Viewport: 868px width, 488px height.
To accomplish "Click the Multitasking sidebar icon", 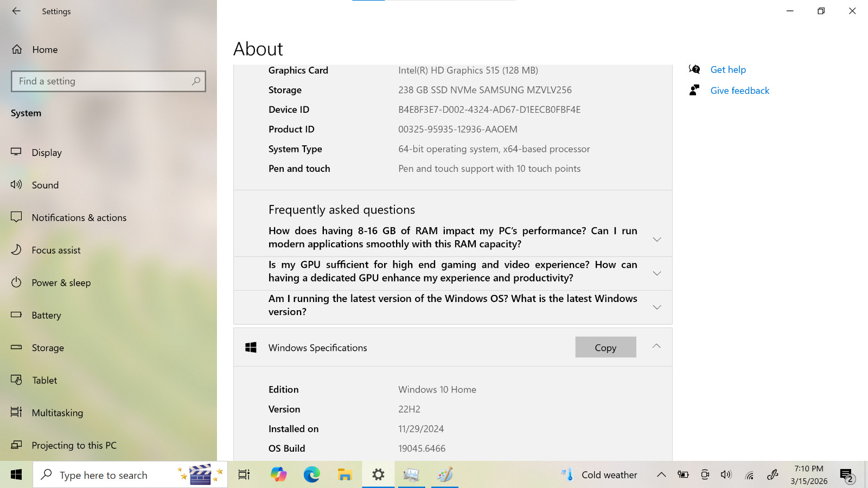I will click(16, 412).
